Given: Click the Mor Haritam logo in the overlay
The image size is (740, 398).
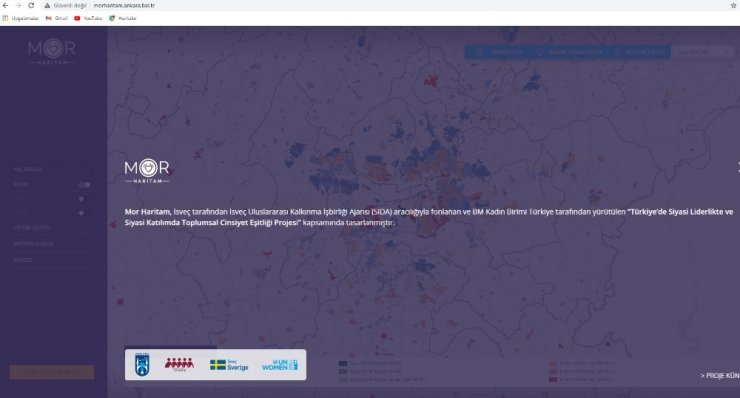Looking at the screenshot, I should pos(147,171).
